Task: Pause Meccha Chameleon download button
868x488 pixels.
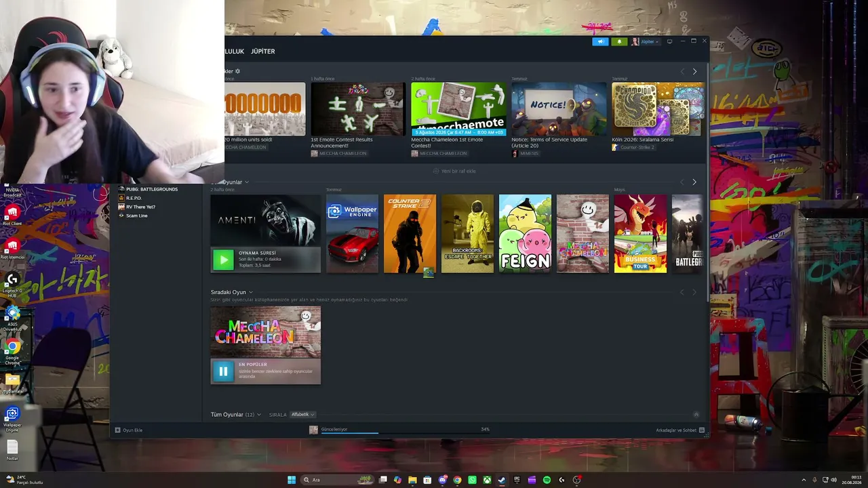Action: click(x=223, y=371)
